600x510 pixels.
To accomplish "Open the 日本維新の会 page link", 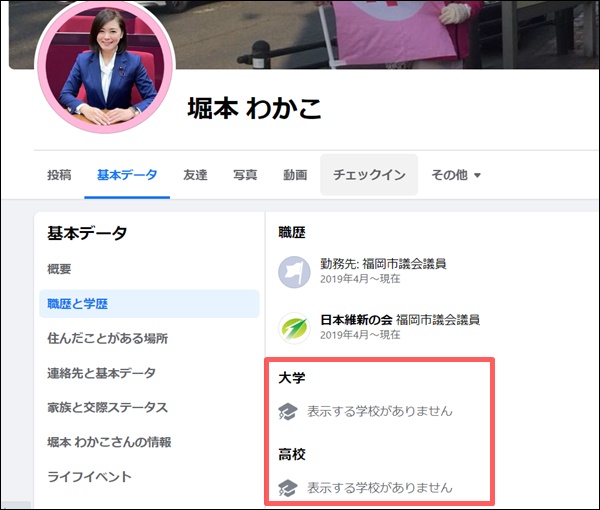I will click(356, 319).
